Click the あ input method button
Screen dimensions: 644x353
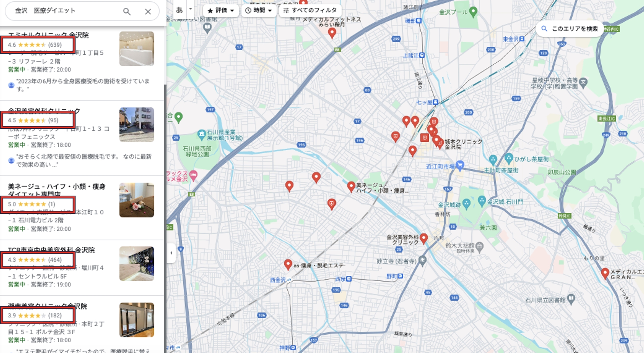coord(180,10)
